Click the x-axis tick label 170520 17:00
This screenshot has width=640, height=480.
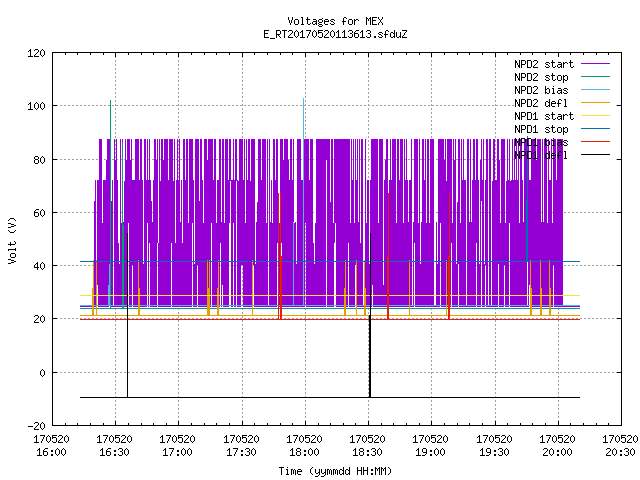click(x=178, y=446)
